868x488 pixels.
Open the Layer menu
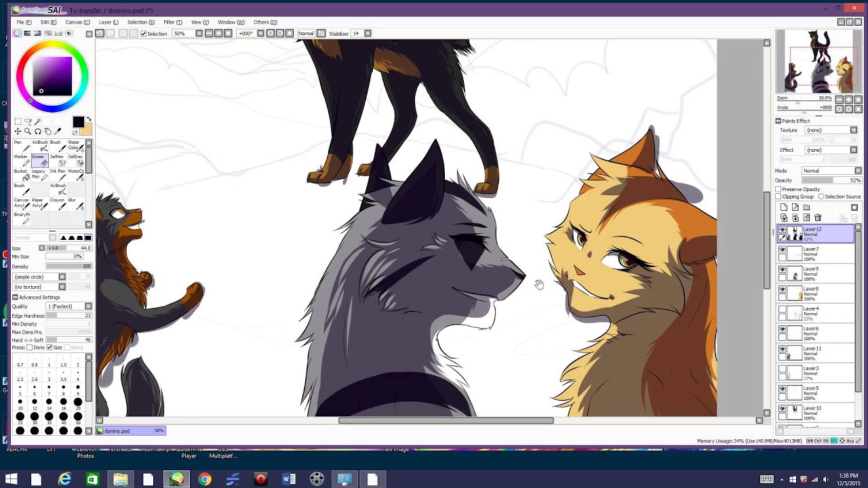pyautogui.click(x=108, y=22)
